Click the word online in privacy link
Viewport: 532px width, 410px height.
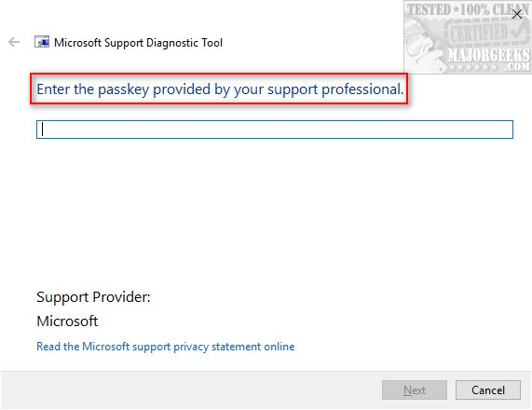[x=280, y=347]
